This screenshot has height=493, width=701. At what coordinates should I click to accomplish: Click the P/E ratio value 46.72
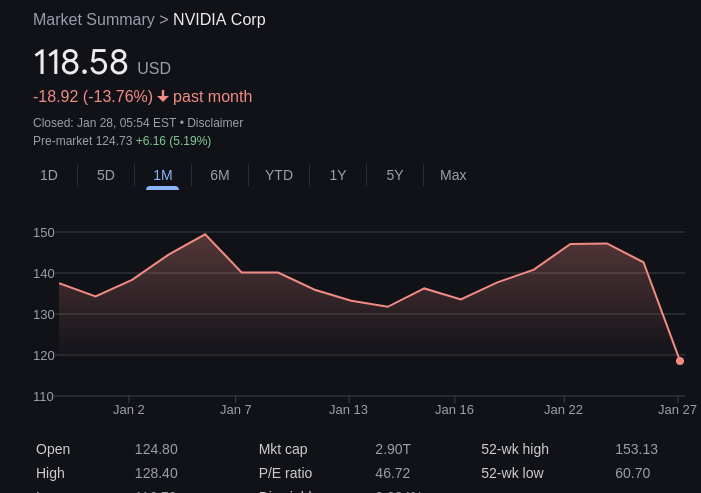[x=393, y=473]
